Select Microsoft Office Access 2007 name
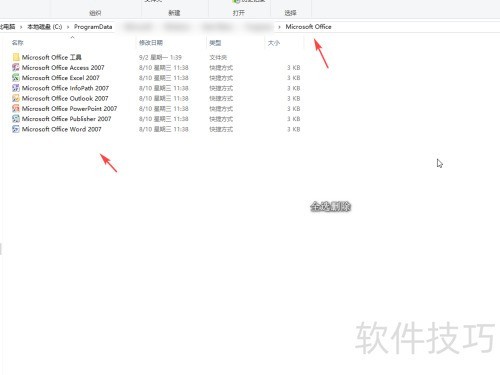500x375 pixels. [x=63, y=68]
